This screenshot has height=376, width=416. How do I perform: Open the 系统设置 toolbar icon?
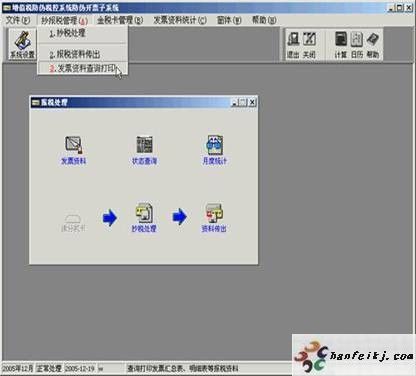(x=22, y=44)
